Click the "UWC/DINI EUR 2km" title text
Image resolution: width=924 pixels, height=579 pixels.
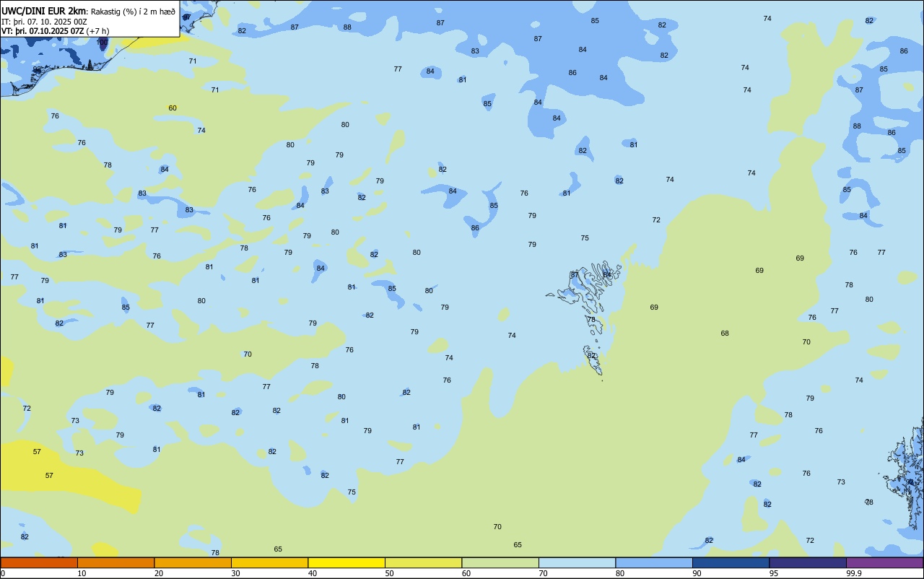[x=44, y=11]
